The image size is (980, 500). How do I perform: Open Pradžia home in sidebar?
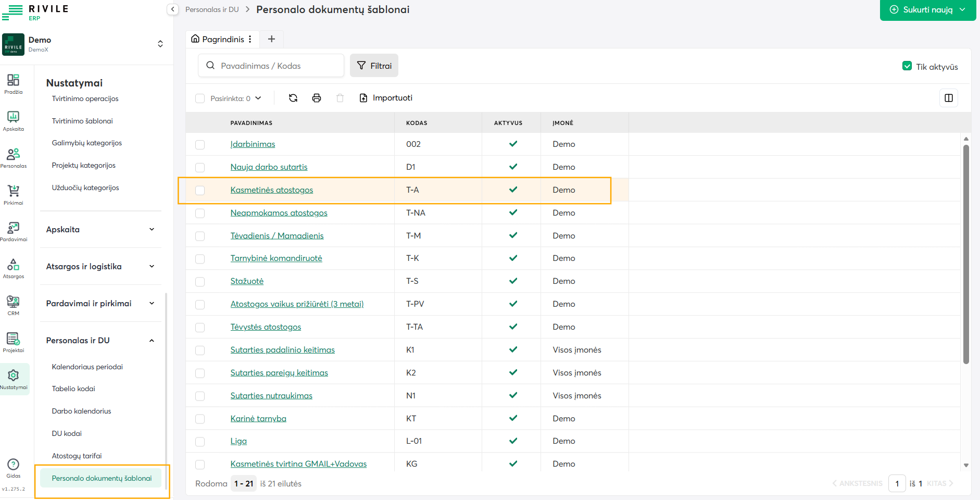point(14,84)
